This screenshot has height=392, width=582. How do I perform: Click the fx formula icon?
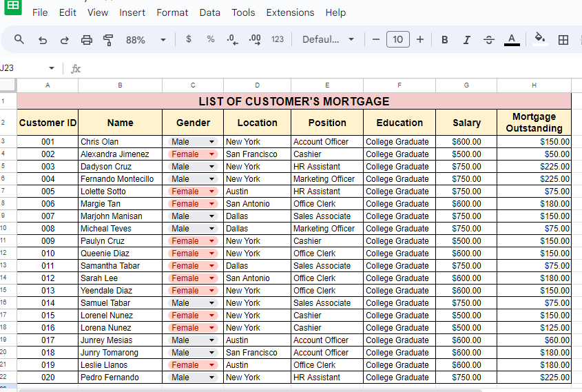point(76,68)
